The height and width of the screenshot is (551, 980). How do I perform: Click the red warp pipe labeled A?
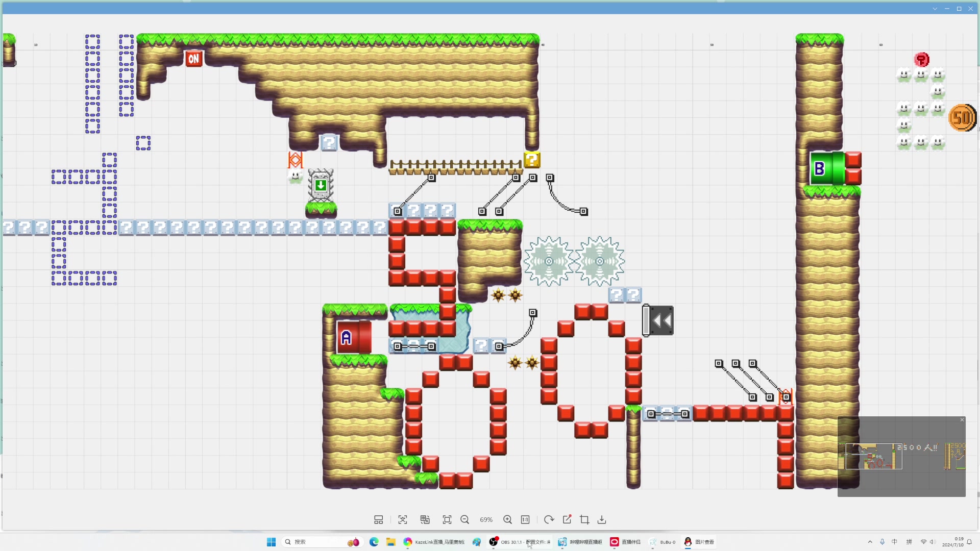coord(354,337)
